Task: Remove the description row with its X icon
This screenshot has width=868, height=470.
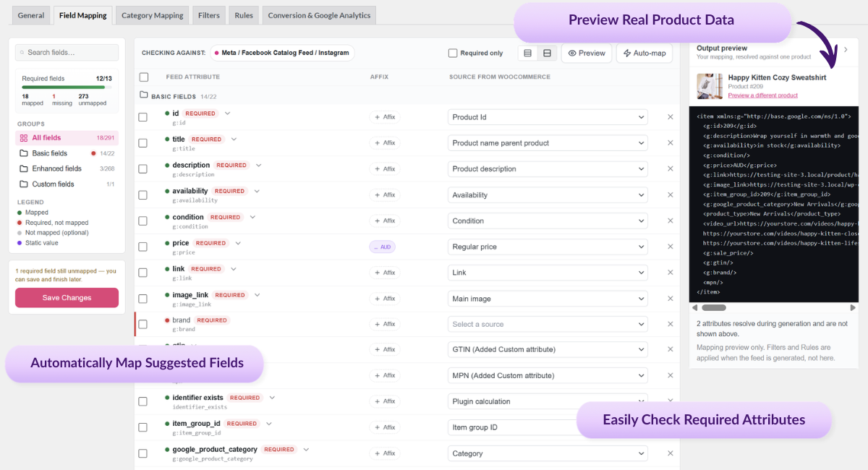Action: [671, 169]
